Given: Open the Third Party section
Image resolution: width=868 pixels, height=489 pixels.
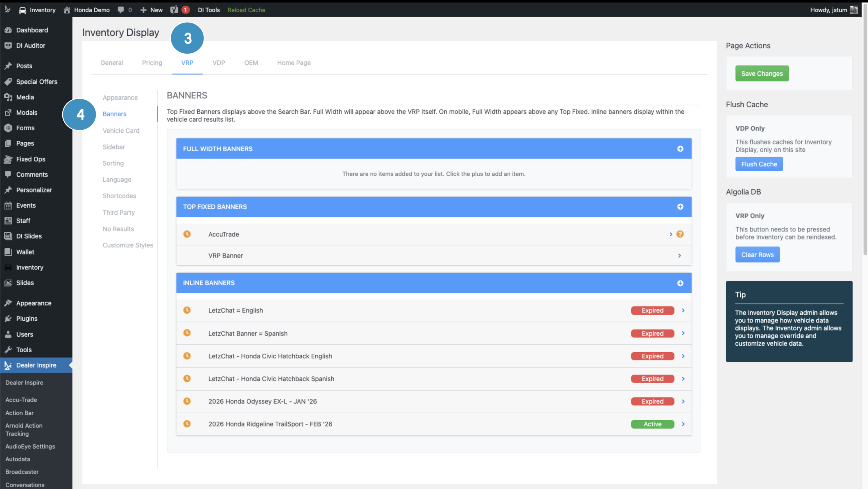Looking at the screenshot, I should (119, 212).
